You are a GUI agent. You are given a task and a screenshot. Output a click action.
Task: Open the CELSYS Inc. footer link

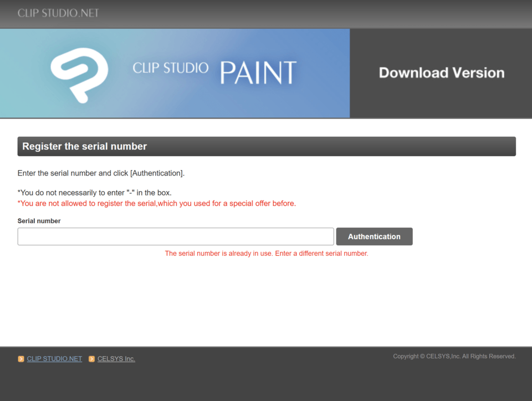pyautogui.click(x=116, y=358)
